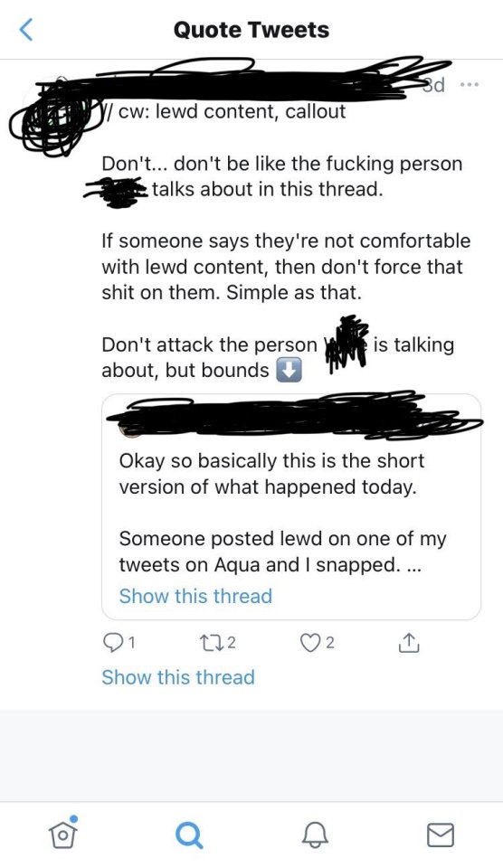The width and height of the screenshot is (503, 868).
Task: Like the tweet with the heart icon
Action: coord(309,642)
